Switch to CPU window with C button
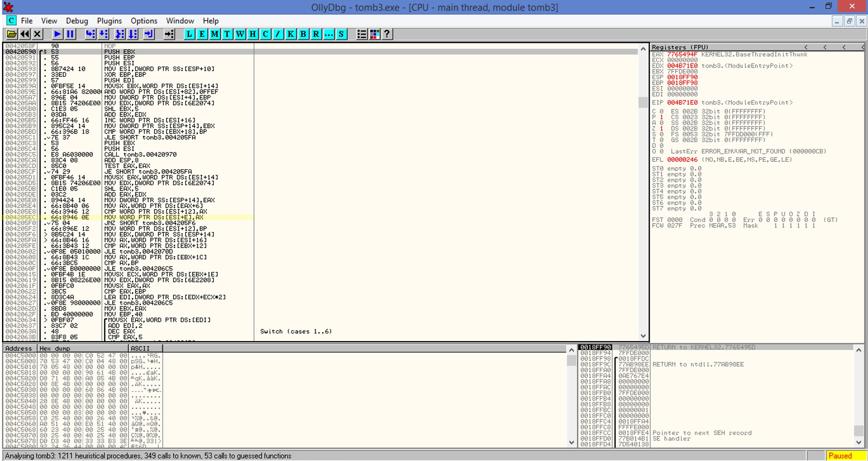868x461 pixels. coord(265,34)
